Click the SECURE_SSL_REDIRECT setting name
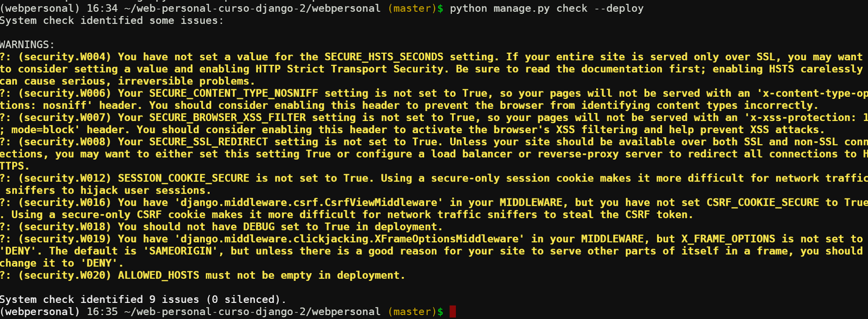The image size is (868, 319). (208, 142)
